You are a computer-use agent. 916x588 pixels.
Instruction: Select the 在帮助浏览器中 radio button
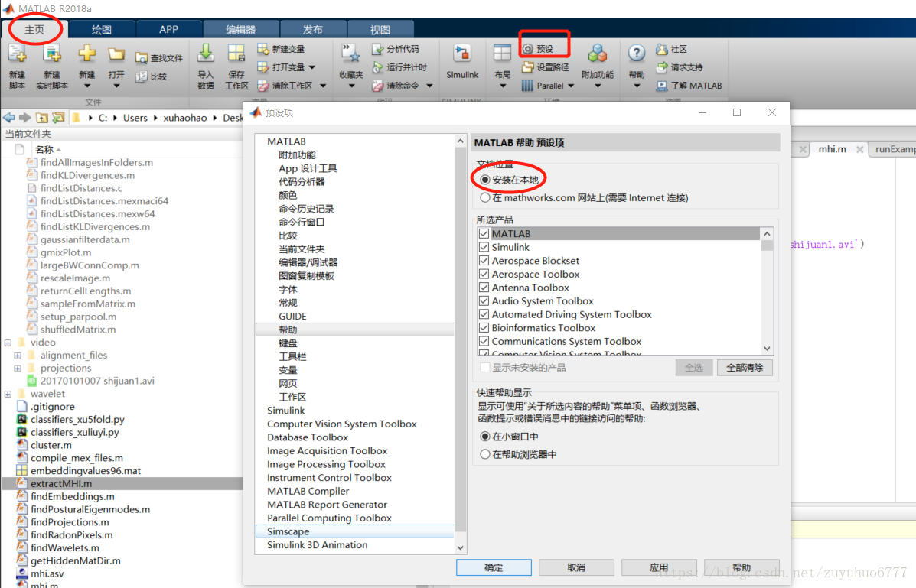point(484,454)
